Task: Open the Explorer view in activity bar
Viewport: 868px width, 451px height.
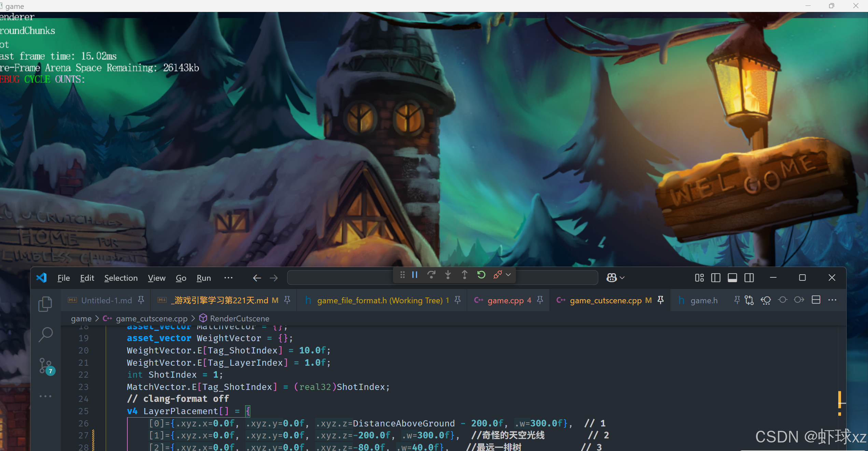Action: tap(45, 304)
